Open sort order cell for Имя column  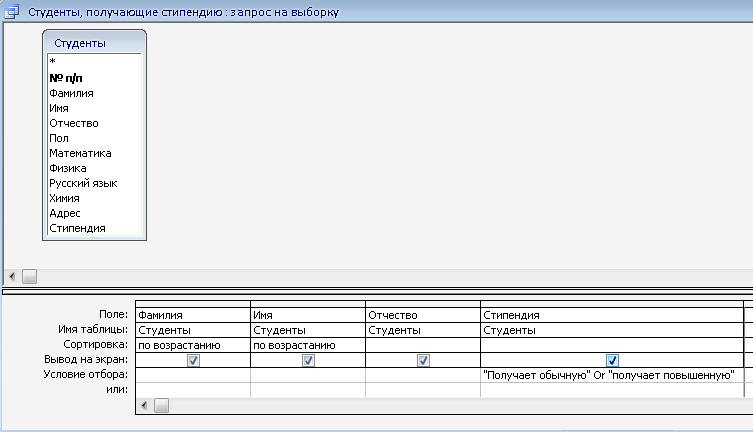tap(308, 345)
